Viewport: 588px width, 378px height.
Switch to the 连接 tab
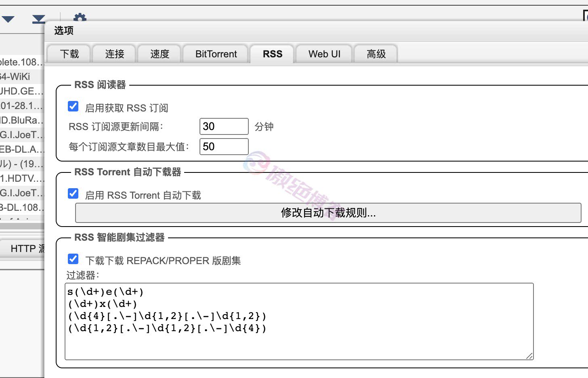[113, 54]
